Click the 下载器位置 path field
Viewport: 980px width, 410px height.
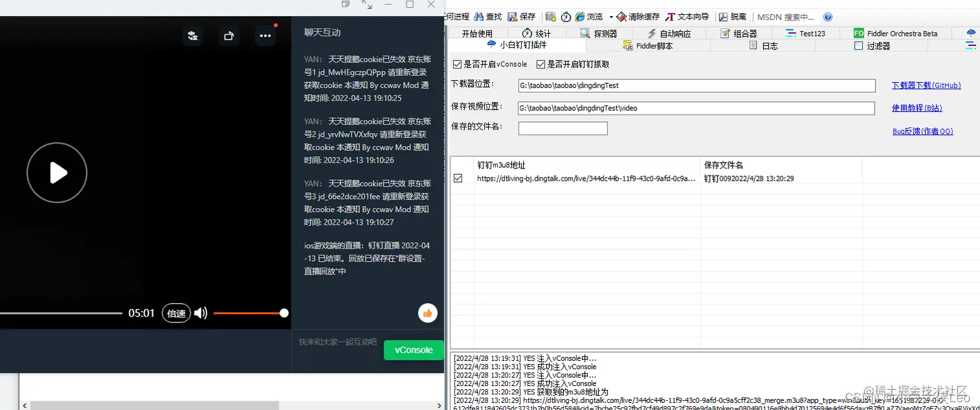click(697, 85)
